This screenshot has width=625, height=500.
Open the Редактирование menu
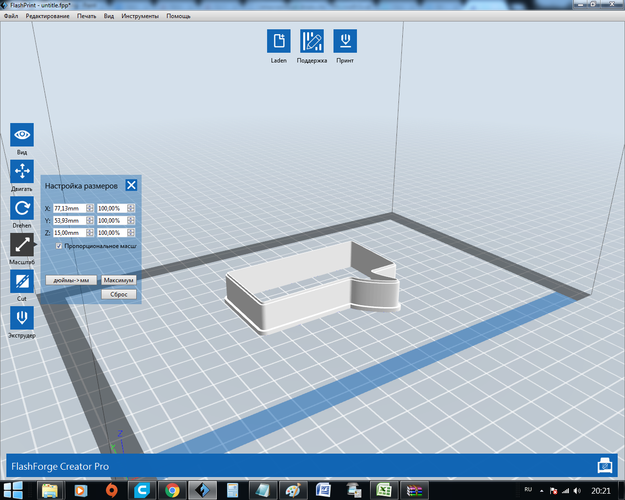click(x=47, y=16)
